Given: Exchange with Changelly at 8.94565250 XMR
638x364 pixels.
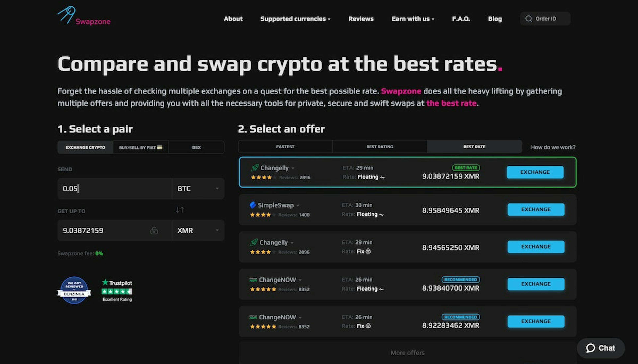Looking at the screenshot, I should (x=536, y=246).
